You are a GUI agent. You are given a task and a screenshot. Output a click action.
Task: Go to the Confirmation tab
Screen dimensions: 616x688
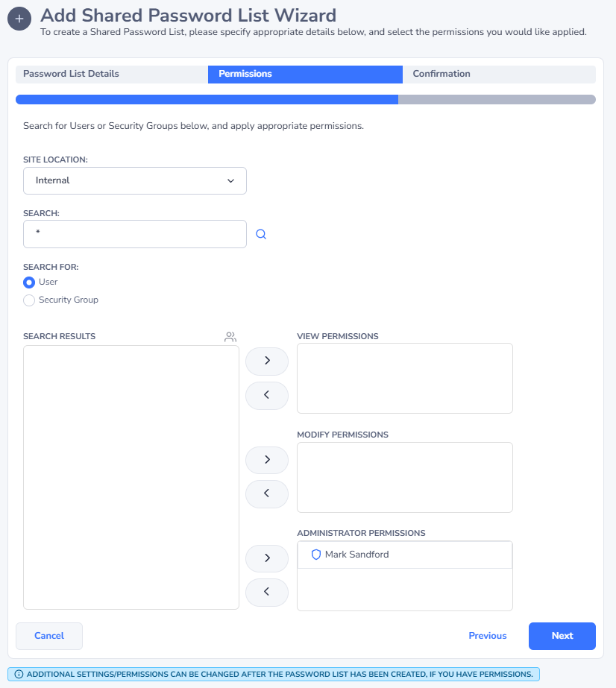498,75
